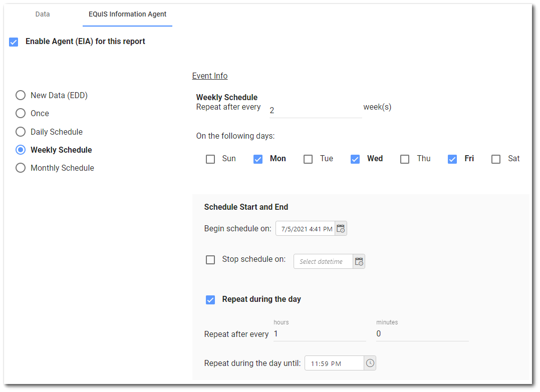Click the Event Info link
The width and height of the screenshot is (540, 392).
(x=210, y=76)
